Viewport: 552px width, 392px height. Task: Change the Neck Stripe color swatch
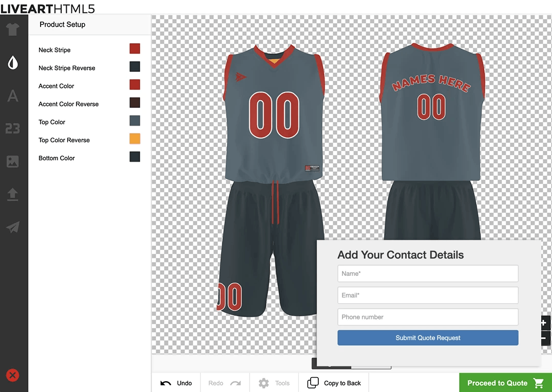pyautogui.click(x=135, y=49)
